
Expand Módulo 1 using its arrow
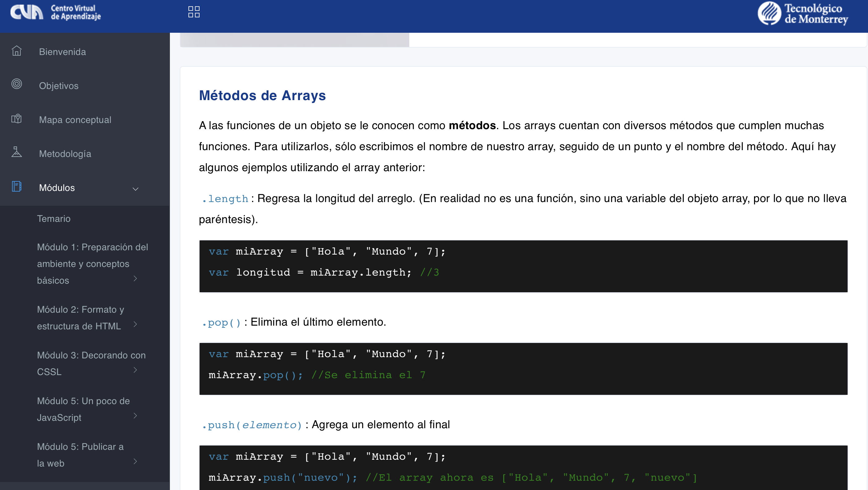click(135, 279)
